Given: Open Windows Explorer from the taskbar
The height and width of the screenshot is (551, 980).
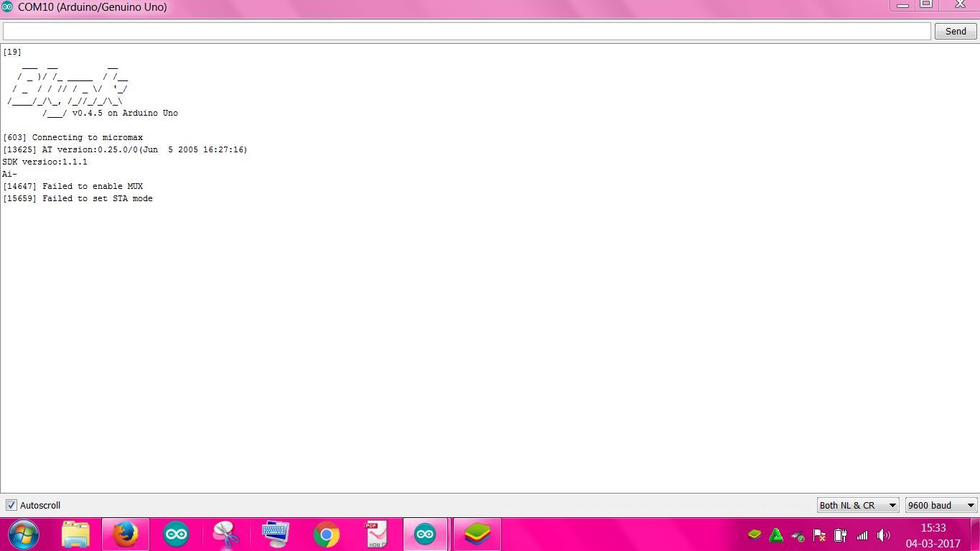Looking at the screenshot, I should [x=75, y=534].
